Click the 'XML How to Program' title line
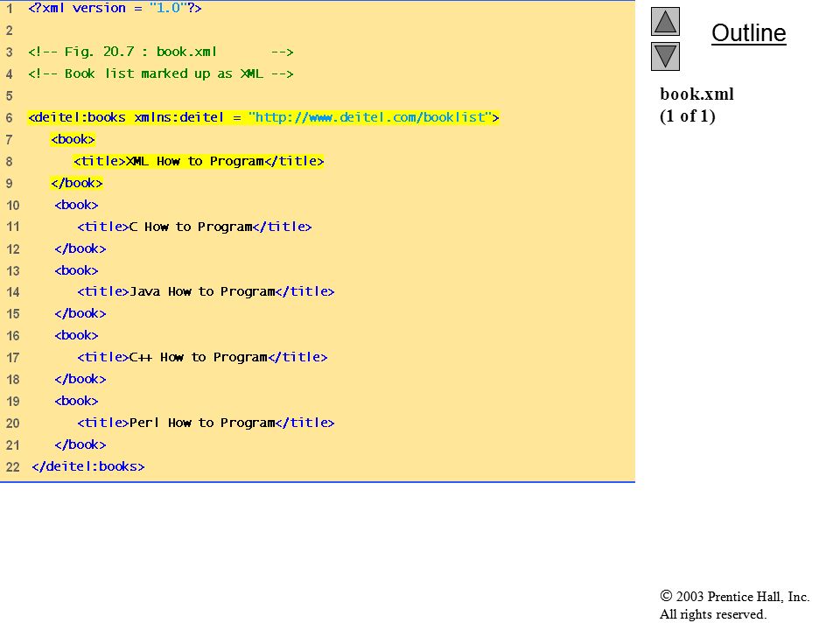 coord(199,161)
